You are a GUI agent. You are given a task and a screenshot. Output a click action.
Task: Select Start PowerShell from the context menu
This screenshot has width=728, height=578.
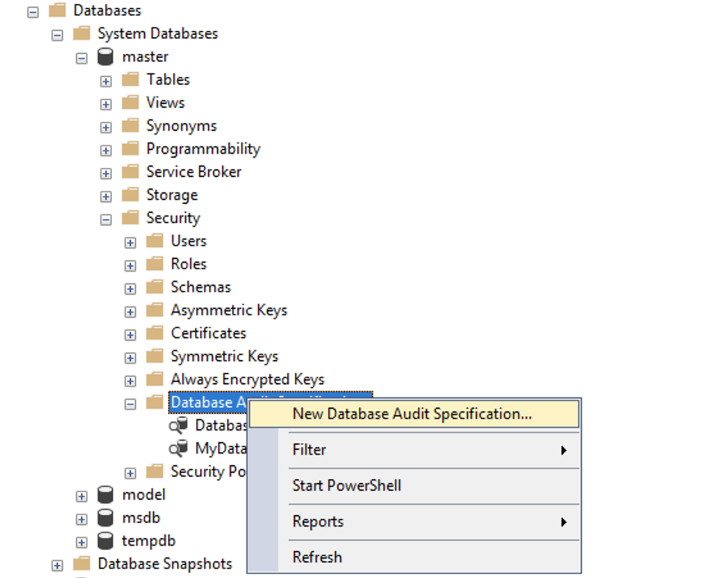click(x=346, y=485)
